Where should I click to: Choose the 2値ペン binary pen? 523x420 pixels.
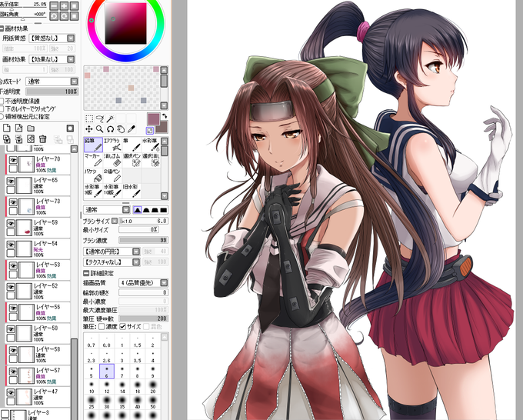click(112, 175)
